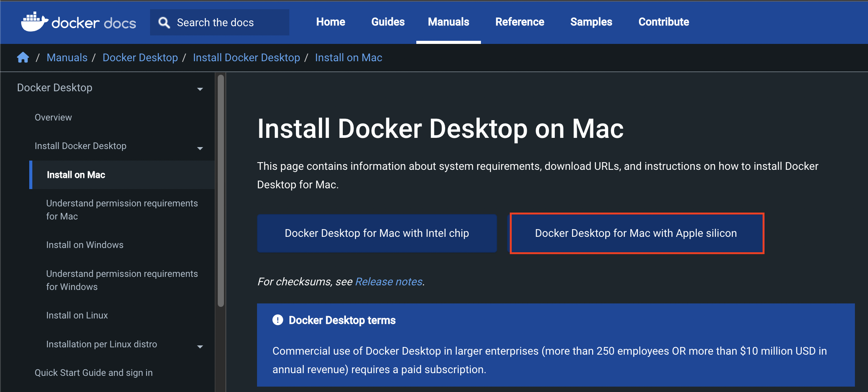
Task: Open Understand permission requirements for Mac
Action: [x=122, y=209]
